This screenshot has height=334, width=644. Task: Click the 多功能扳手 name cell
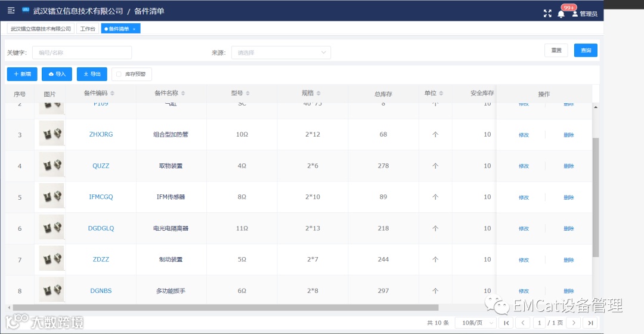171,290
